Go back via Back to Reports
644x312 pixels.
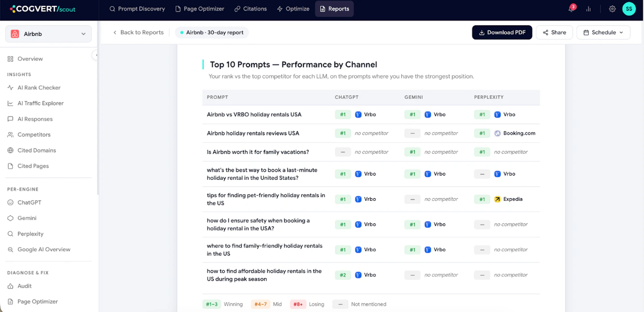pyautogui.click(x=138, y=33)
